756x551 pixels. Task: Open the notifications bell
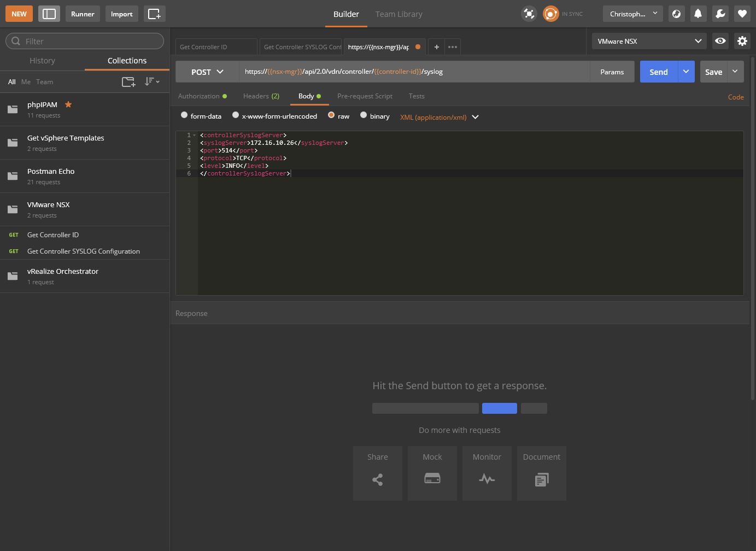click(698, 14)
